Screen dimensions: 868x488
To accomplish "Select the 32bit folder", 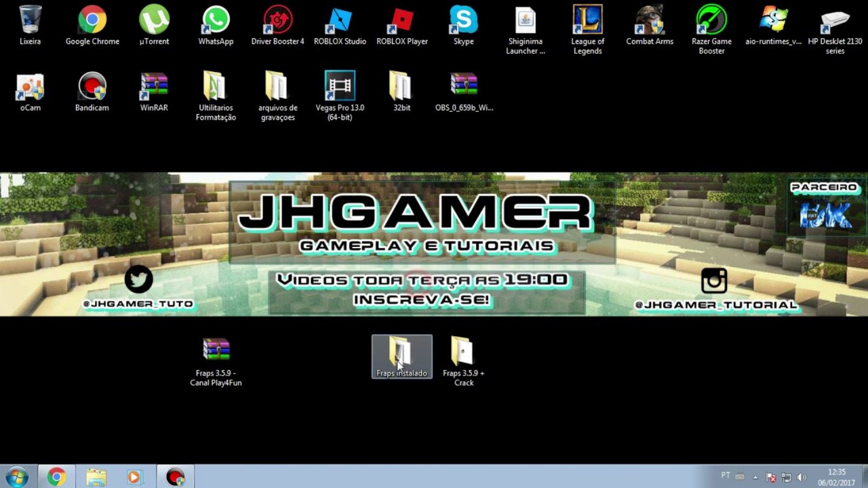I will pos(401,92).
